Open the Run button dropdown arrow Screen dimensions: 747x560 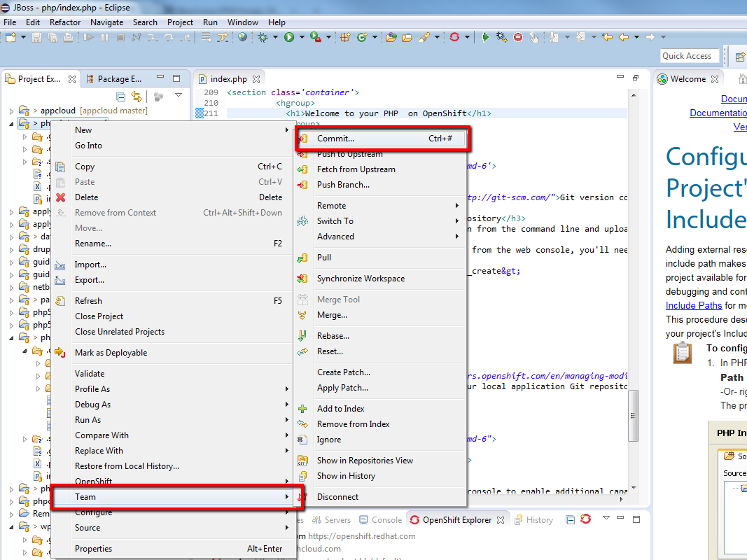[x=302, y=38]
